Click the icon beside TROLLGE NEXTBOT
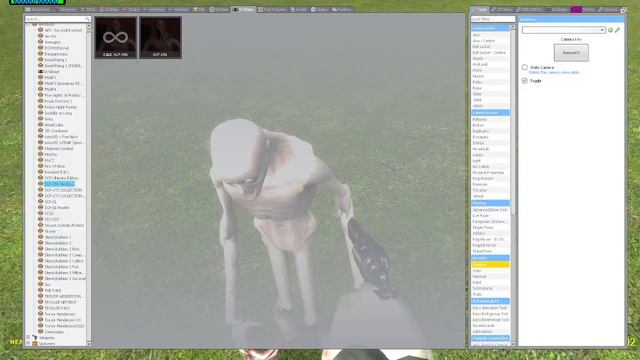The image size is (640, 360). pos(40,302)
